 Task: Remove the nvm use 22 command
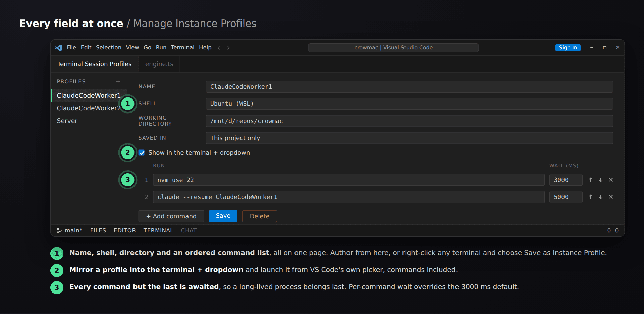click(611, 180)
